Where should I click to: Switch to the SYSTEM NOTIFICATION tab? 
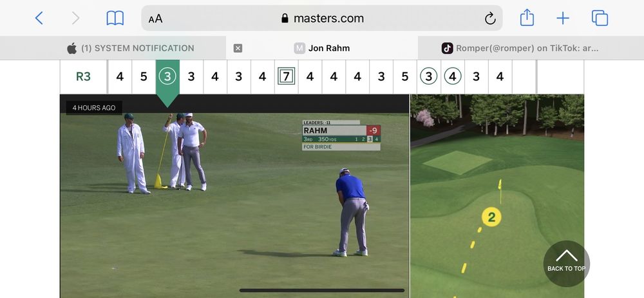coord(131,48)
